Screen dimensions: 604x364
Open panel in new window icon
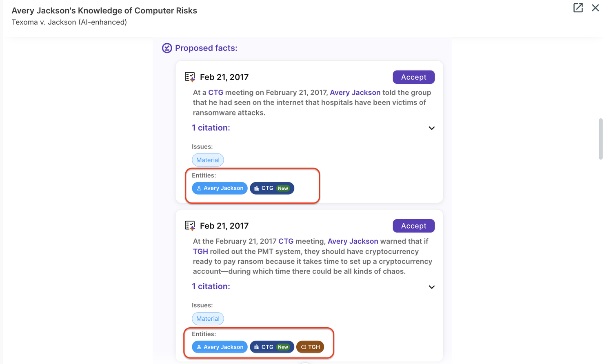point(578,8)
